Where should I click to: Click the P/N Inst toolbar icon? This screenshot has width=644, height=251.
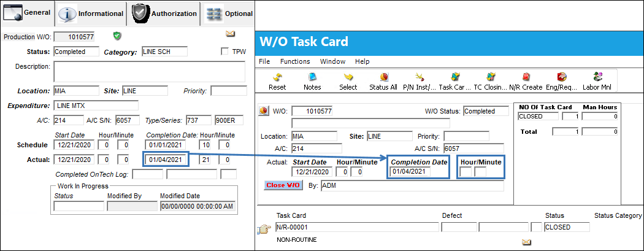point(420,82)
